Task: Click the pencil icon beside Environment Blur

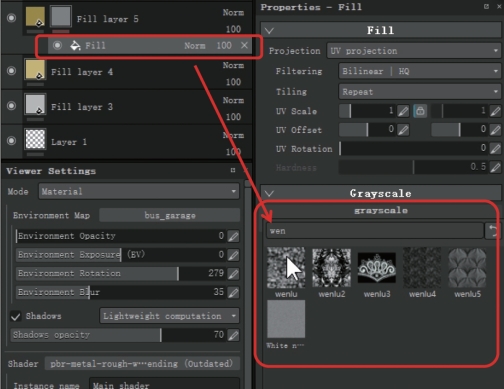Action: (233, 292)
